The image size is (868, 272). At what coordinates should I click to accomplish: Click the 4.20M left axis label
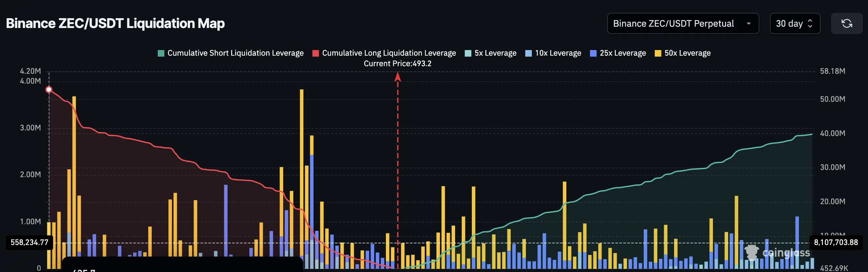pyautogui.click(x=30, y=71)
